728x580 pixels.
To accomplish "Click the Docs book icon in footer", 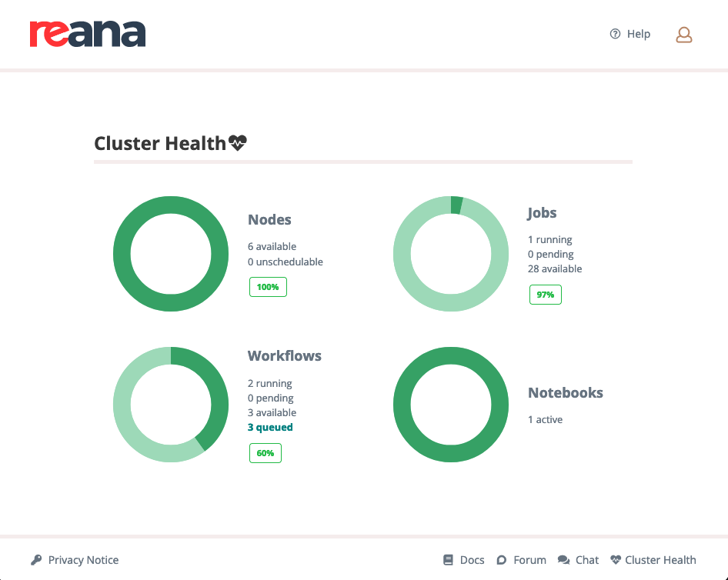I will coord(449,559).
